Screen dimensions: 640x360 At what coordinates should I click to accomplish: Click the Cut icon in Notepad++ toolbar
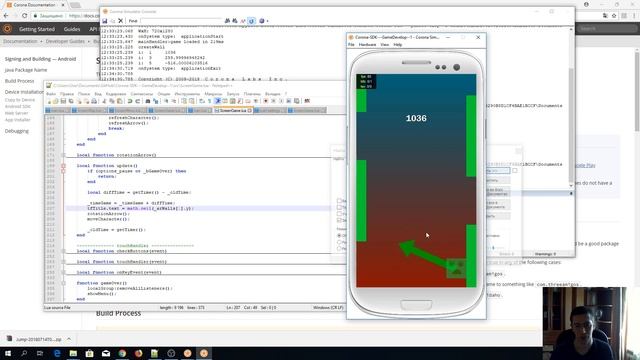[x=104, y=101]
